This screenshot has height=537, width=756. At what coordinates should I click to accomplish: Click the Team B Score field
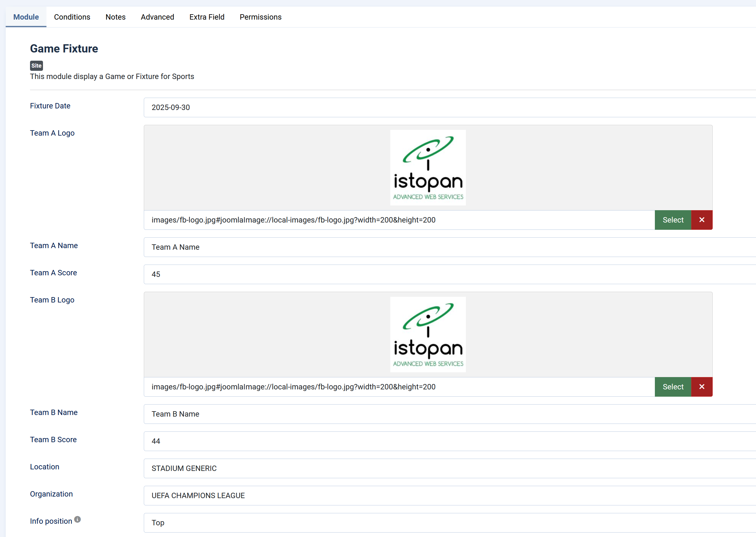point(449,441)
